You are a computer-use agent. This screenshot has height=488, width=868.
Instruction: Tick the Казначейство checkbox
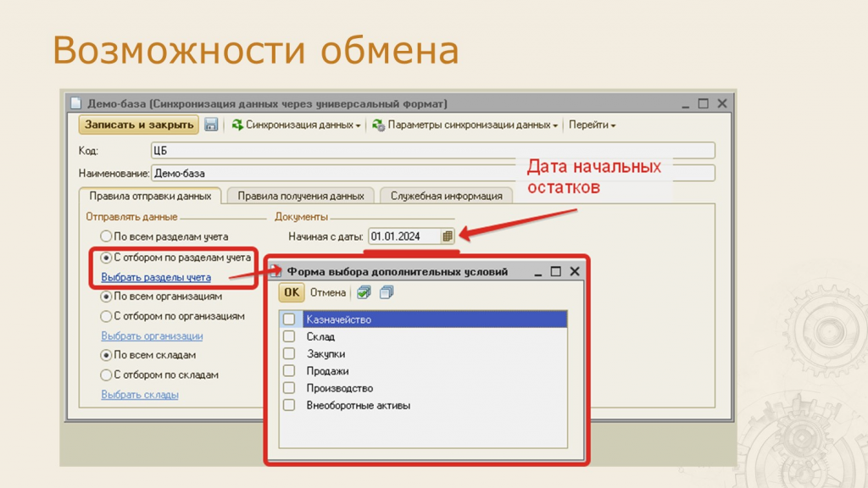(x=289, y=319)
